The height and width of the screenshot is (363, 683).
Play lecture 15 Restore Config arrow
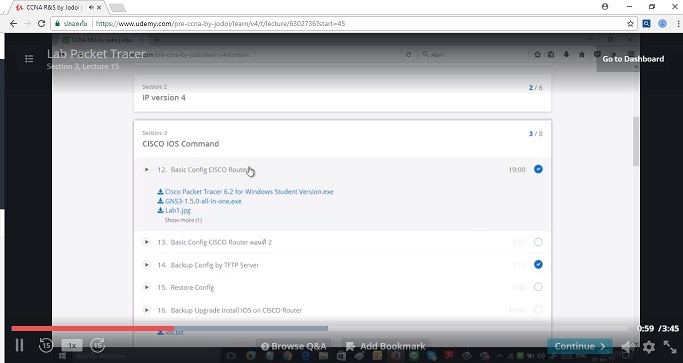click(x=147, y=287)
